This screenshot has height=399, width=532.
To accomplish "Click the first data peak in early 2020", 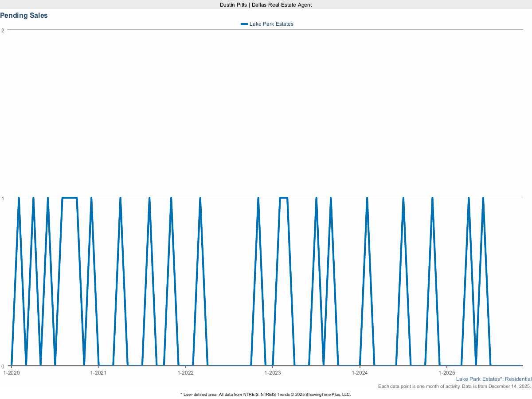I will pyautogui.click(x=19, y=198).
